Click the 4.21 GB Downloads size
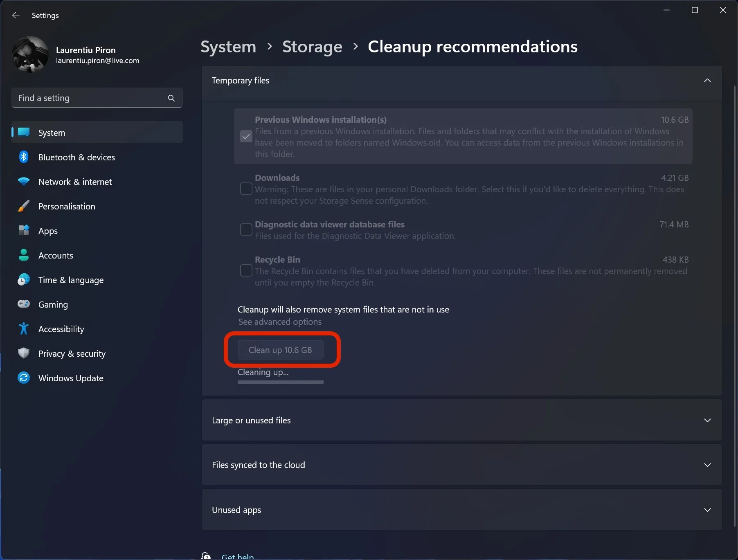 point(675,178)
